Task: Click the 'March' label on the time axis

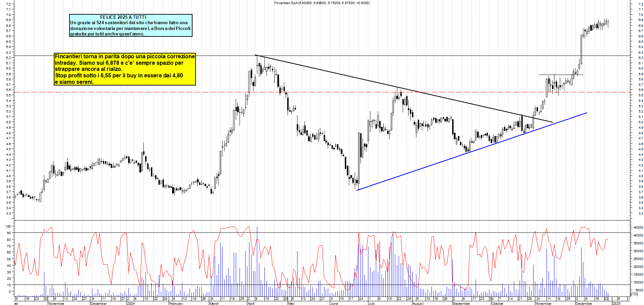Action: click(x=214, y=303)
